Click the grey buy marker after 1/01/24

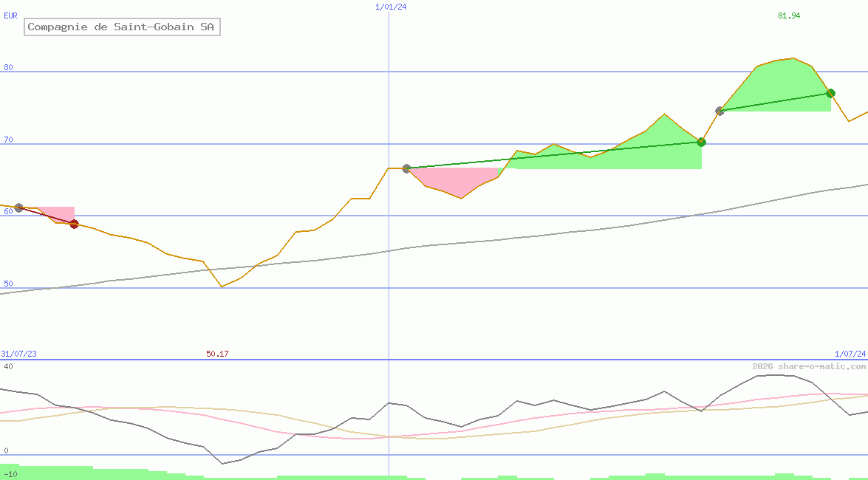click(x=406, y=168)
